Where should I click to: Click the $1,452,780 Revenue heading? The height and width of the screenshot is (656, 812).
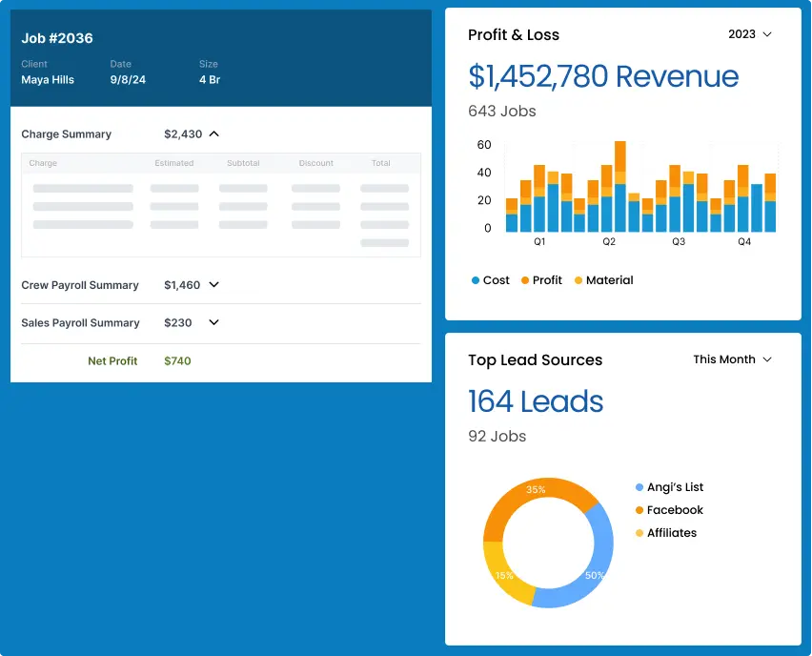(x=603, y=76)
